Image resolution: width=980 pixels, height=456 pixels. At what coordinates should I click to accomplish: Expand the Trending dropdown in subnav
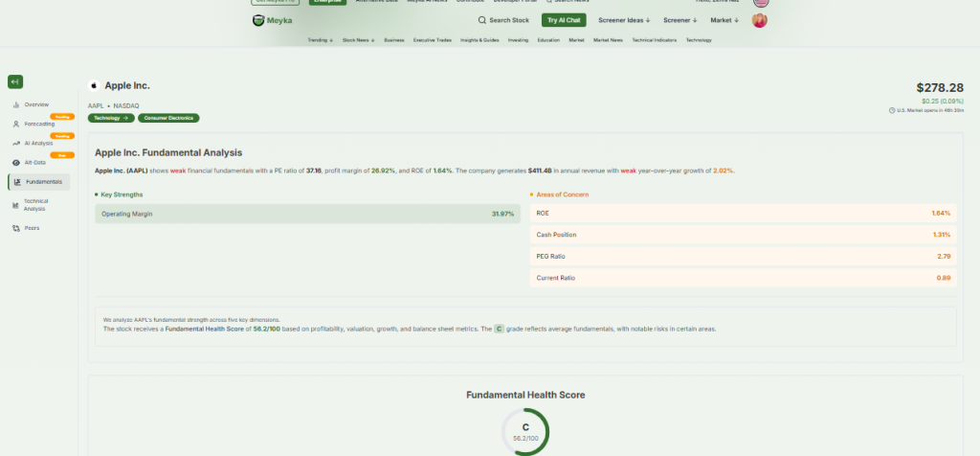point(321,40)
